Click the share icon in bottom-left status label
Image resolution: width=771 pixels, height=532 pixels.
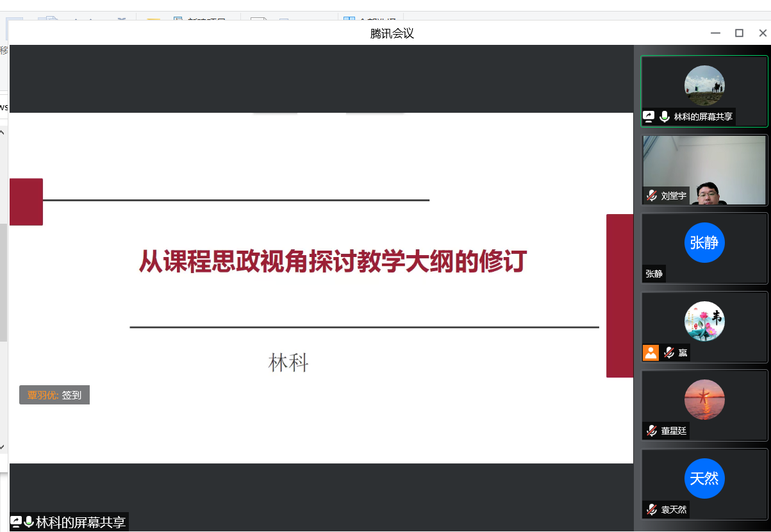coord(16,522)
